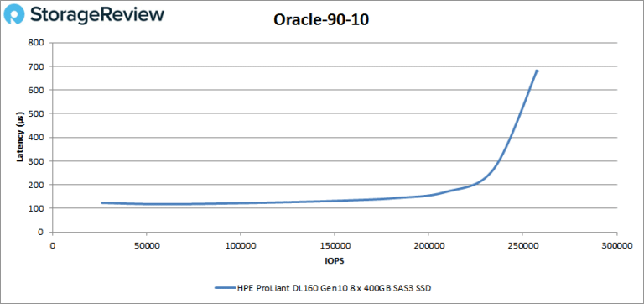Click the 200000 x-axis label
The height and width of the screenshot is (304, 644).
click(x=428, y=246)
